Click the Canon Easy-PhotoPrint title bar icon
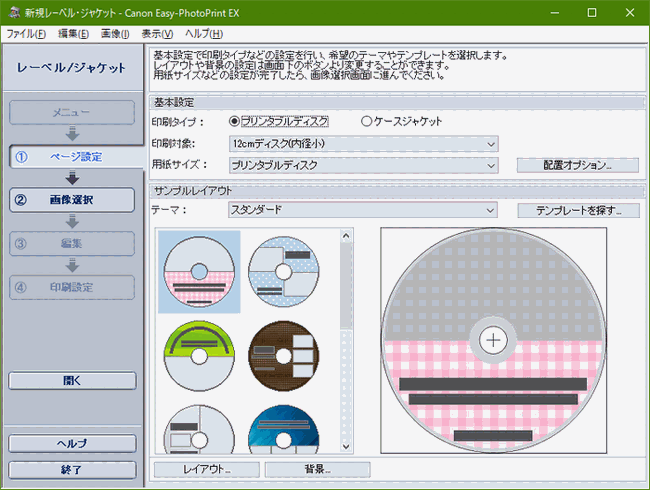 [12, 12]
